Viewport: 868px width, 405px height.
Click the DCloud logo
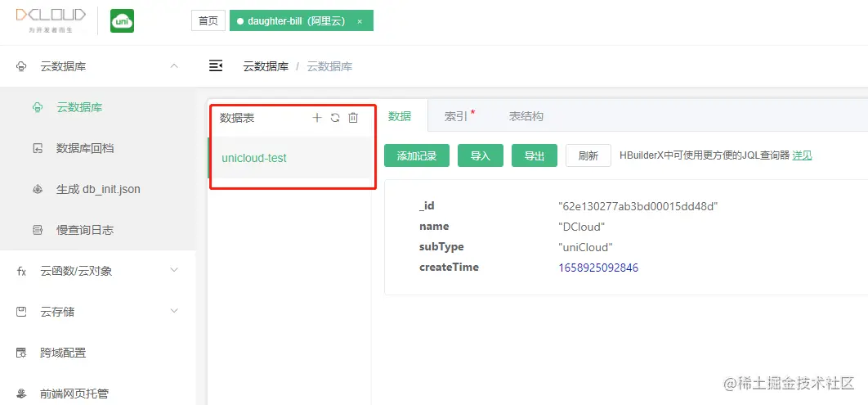[51, 20]
